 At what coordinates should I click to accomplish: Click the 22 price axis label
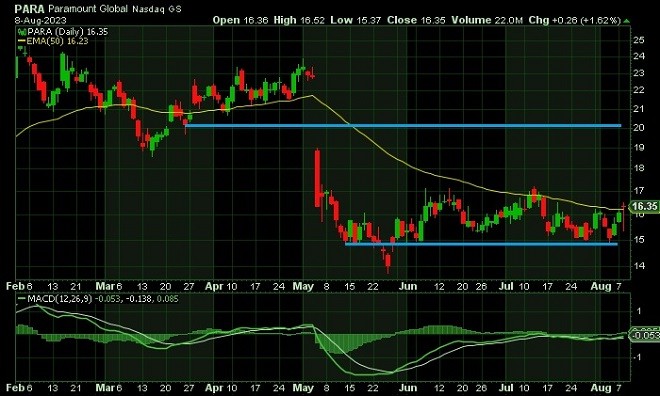tap(639, 90)
